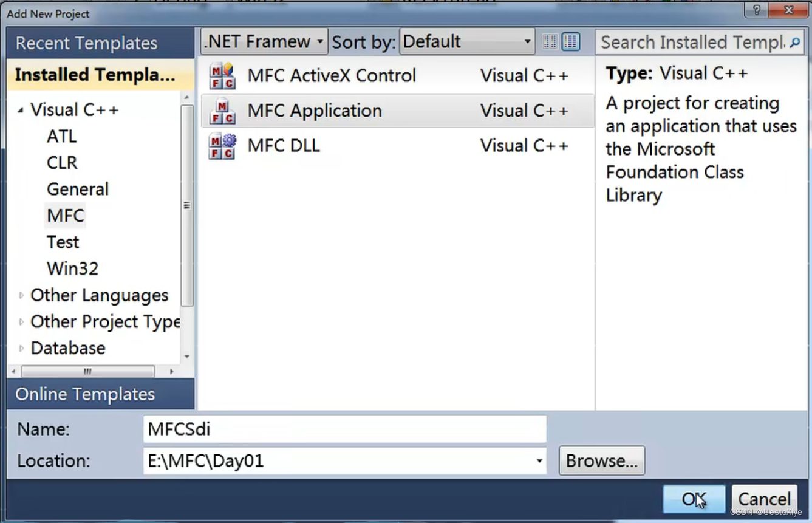Click 'Visual C++' in the MFC DLL row
This screenshot has width=812, height=523.
point(524,146)
